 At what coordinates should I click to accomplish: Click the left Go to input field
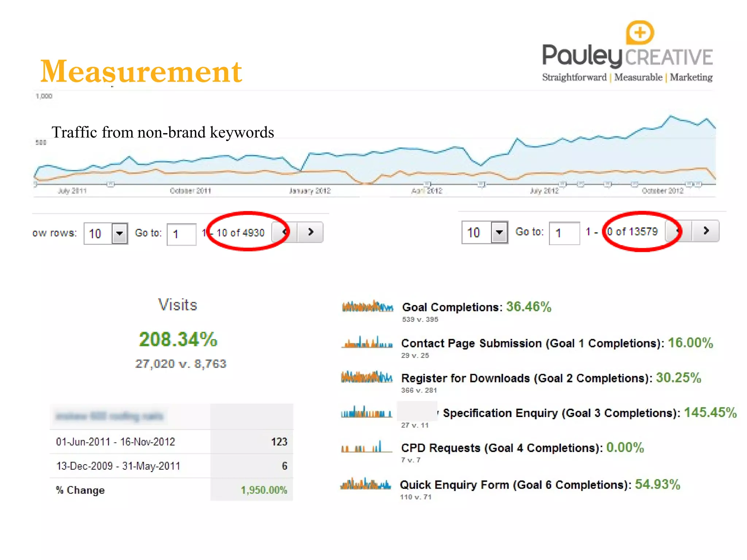[x=182, y=234]
